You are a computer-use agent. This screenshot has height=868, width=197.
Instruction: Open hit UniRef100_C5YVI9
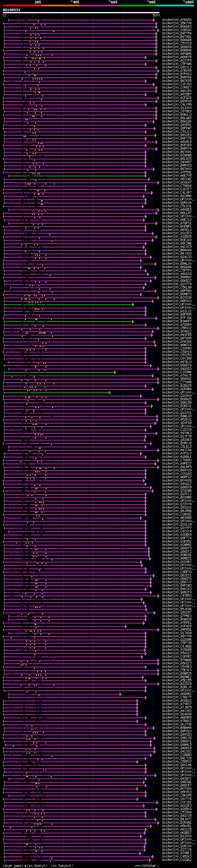coord(177,43)
